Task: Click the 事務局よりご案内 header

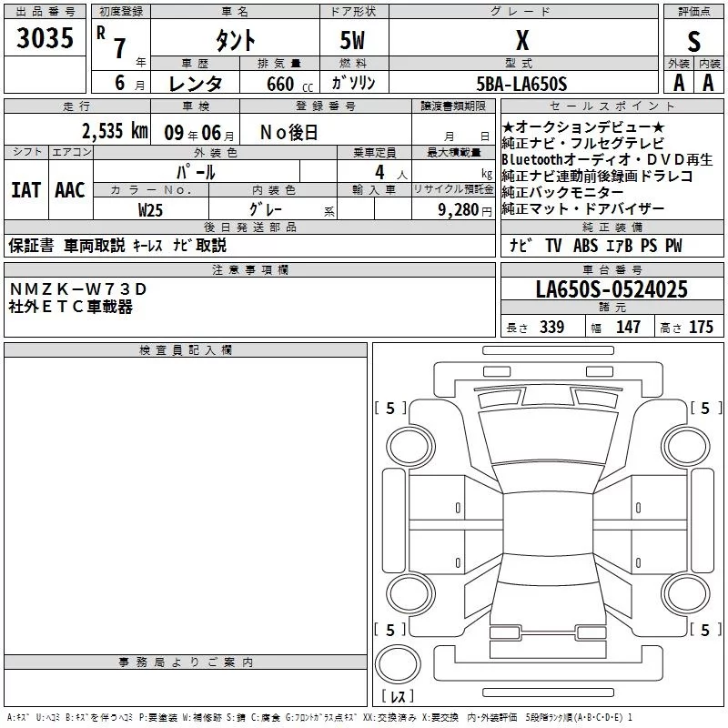Action: tap(186, 662)
